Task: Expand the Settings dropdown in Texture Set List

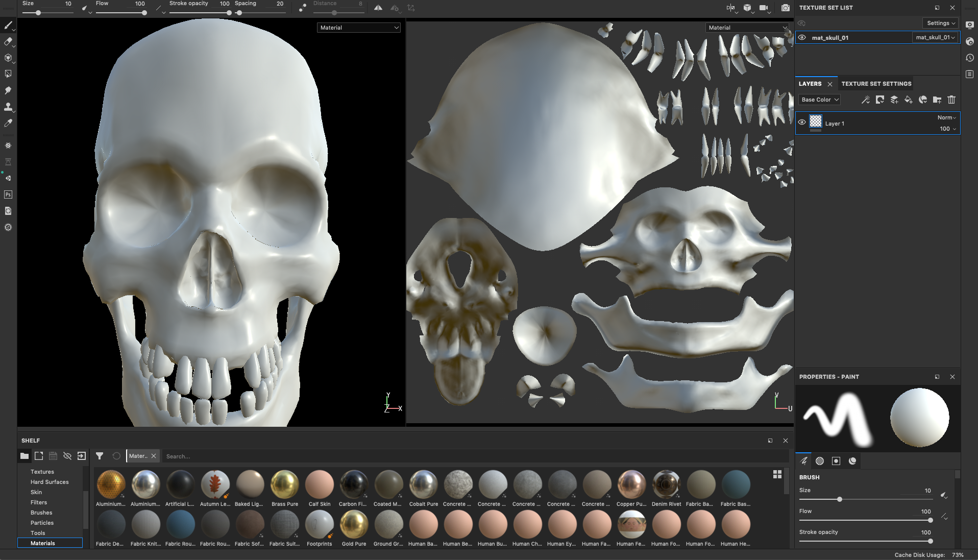Action: [x=941, y=23]
